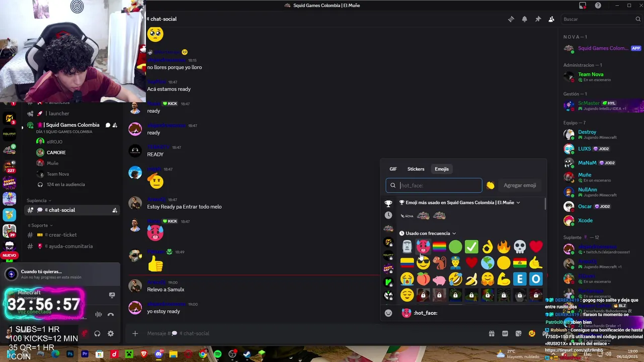Pick the sunglasses face emoji
The width and height of the screenshot is (644, 362).
[x=423, y=262]
